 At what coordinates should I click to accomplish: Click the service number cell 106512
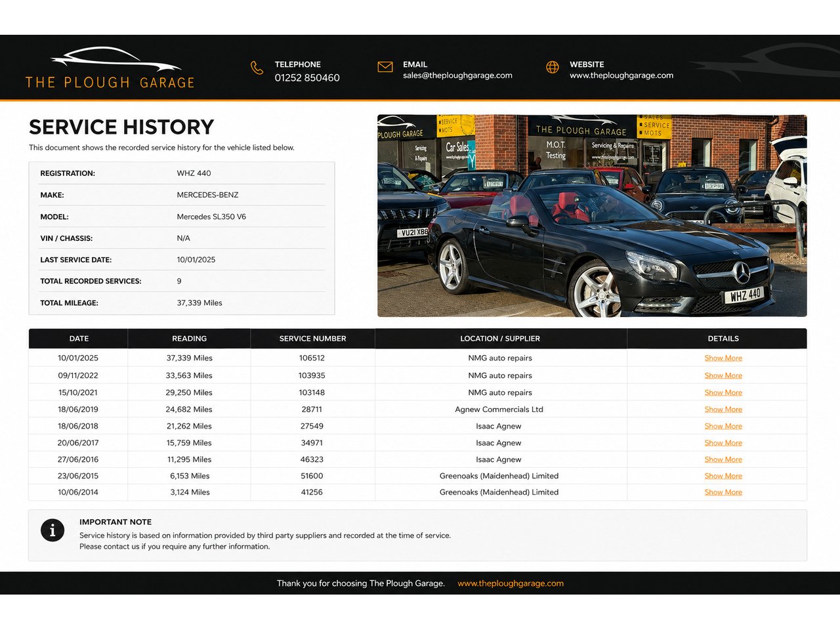(312, 358)
